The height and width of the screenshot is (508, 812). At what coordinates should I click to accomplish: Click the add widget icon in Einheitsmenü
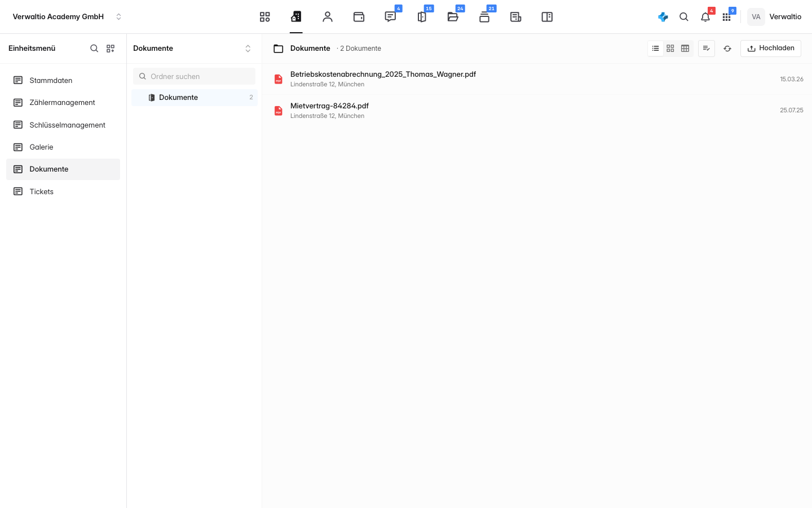[111, 49]
